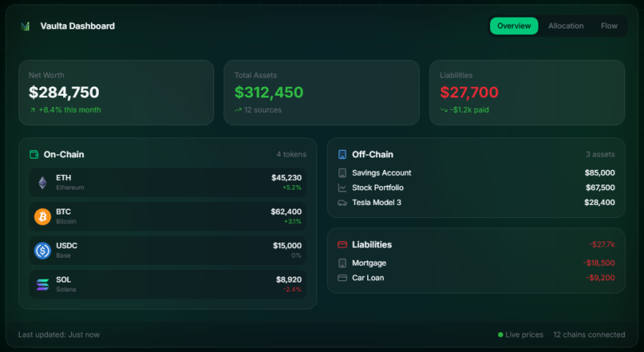This screenshot has width=644, height=352.
Task: Click the Ethereum diamond icon
Action: coord(42,182)
